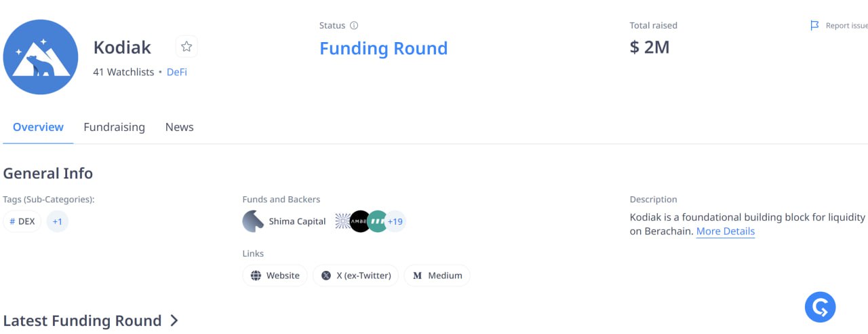Screen dimensions: 868x334
Task: Click the Kodiak bear logo
Action: (x=41, y=57)
